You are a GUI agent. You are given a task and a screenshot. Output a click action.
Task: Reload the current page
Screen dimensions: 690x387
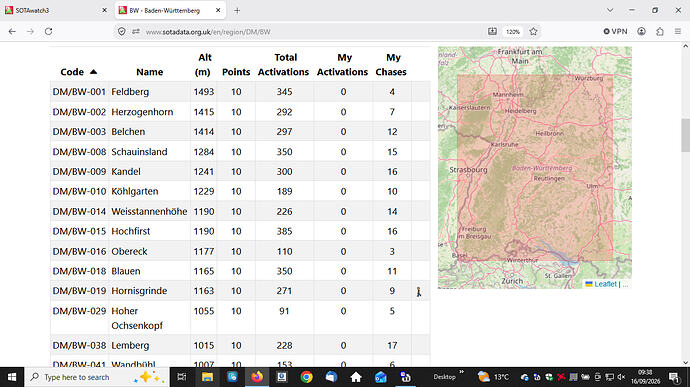tap(48, 32)
